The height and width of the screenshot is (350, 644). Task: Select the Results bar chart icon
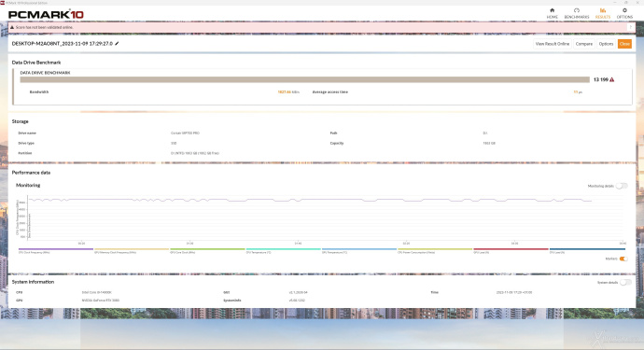click(603, 10)
